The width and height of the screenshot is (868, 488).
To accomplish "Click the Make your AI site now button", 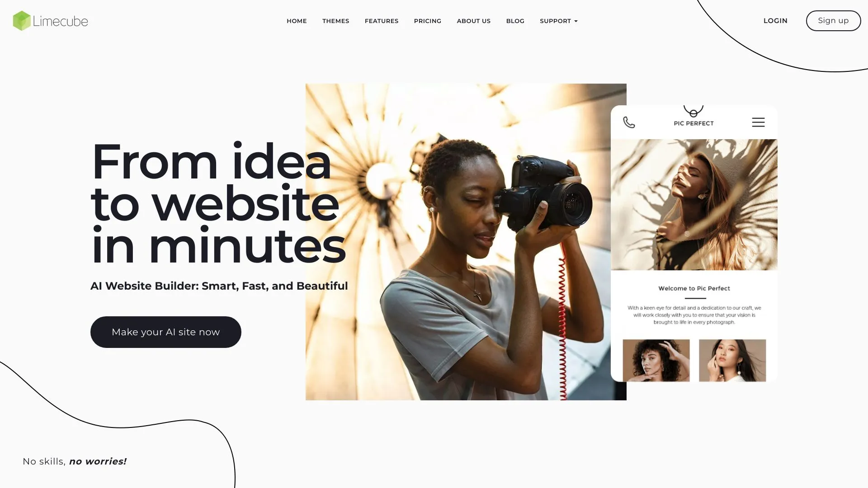I will [x=166, y=332].
